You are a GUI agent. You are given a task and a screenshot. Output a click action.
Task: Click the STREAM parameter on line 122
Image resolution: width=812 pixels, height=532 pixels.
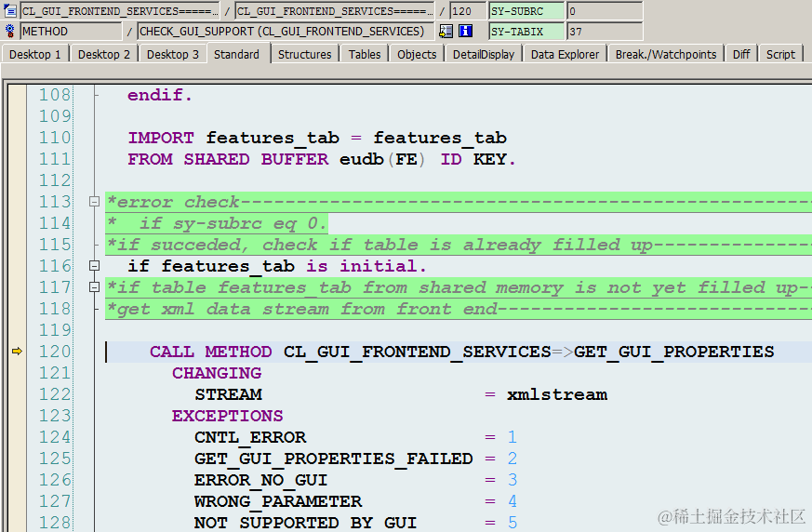228,394
